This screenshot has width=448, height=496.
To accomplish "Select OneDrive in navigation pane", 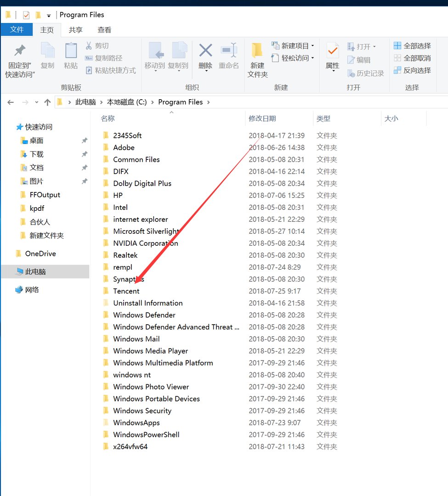I will pyautogui.click(x=40, y=254).
